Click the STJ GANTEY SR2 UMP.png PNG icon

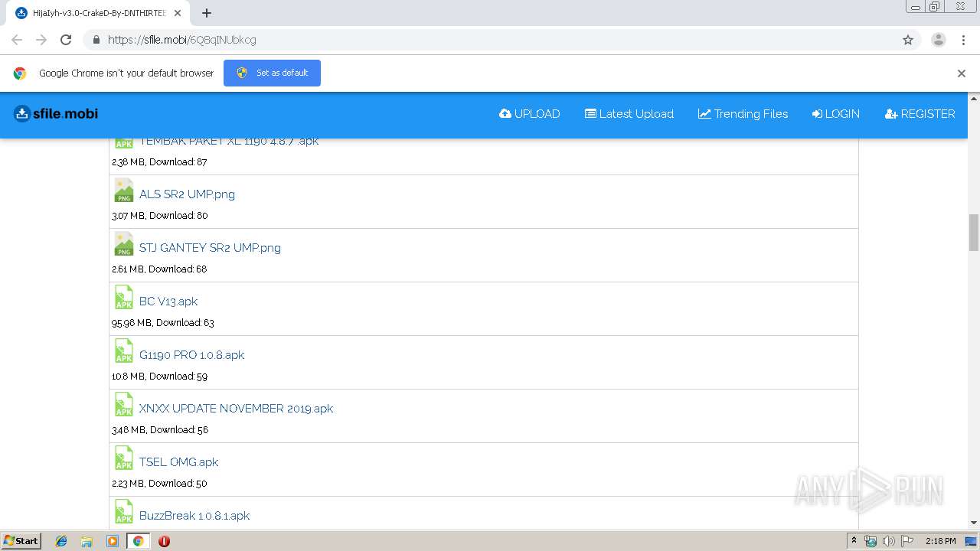click(x=123, y=243)
